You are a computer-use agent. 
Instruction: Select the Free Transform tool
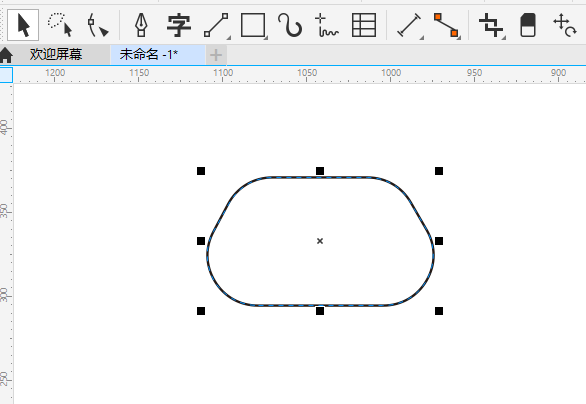point(565,25)
